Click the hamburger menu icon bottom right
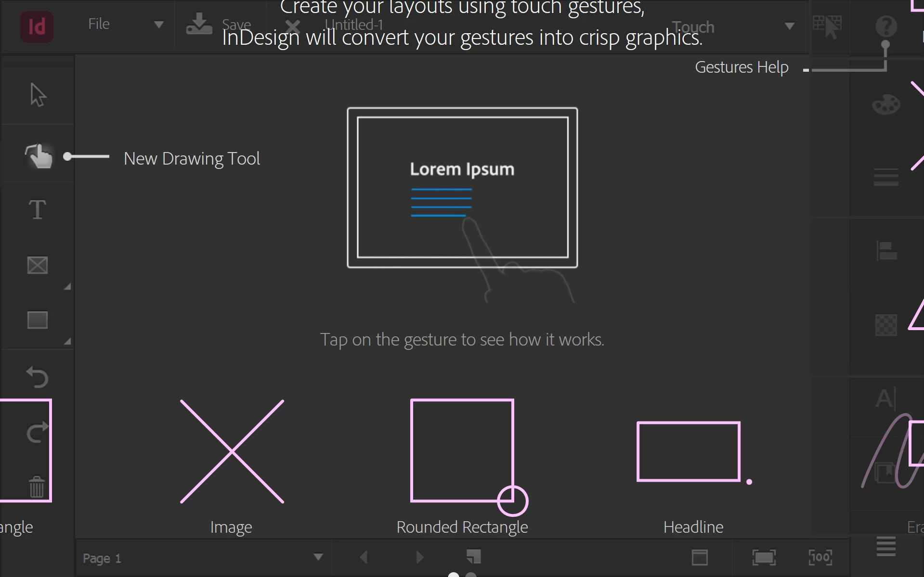The image size is (924, 577). click(886, 546)
